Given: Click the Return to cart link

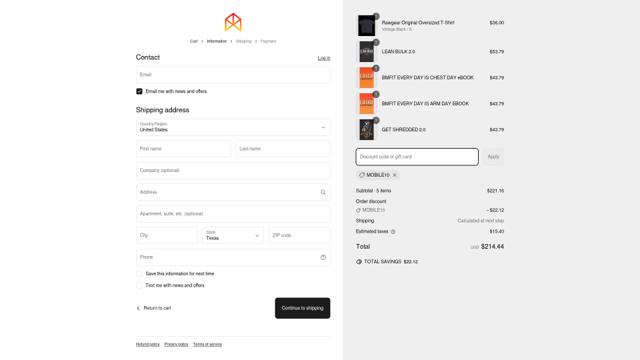Looking at the screenshot, I should click(157, 308).
